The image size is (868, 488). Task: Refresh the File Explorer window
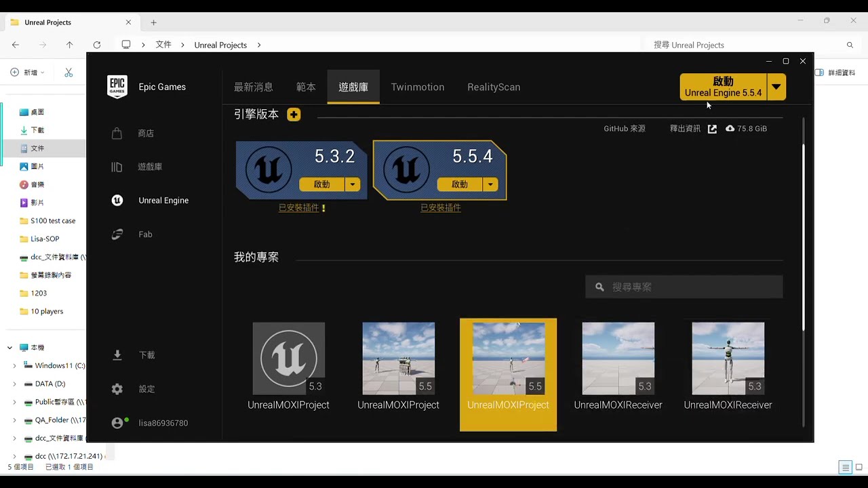coord(97,45)
